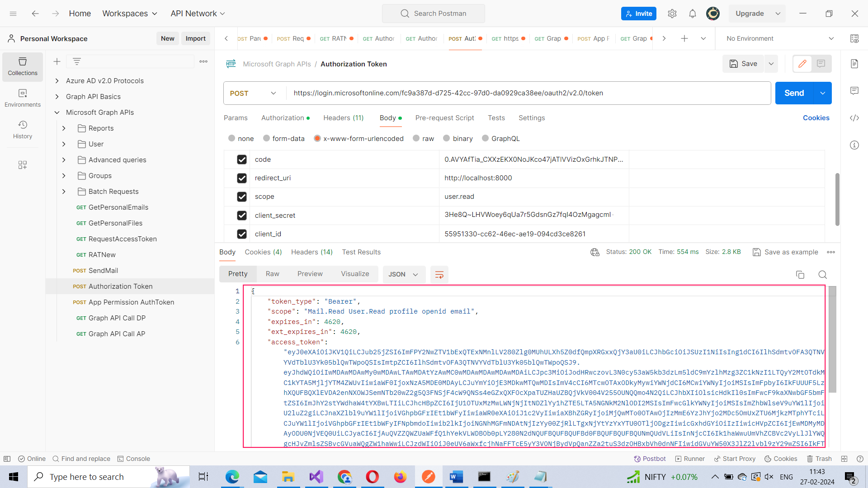The height and width of the screenshot is (488, 868).
Task: Click the network globe icon beside Status
Action: pyautogui.click(x=595, y=252)
